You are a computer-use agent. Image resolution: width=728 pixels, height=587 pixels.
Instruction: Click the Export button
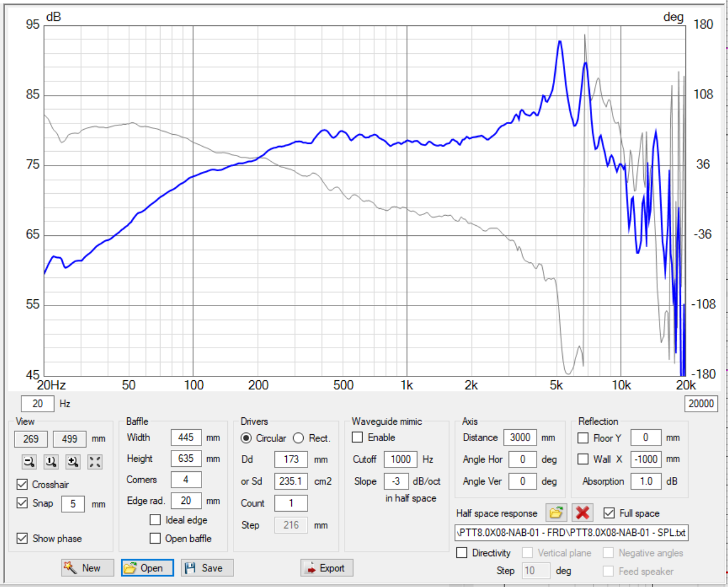click(327, 568)
